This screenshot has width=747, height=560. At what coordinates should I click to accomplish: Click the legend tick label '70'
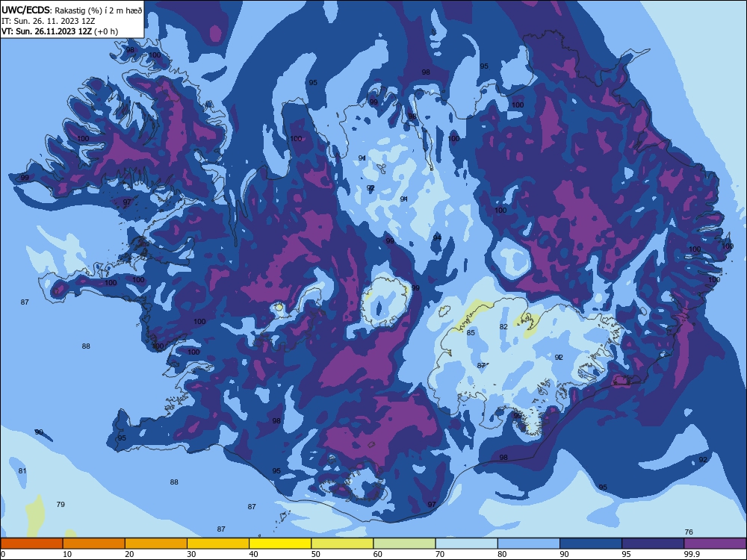coord(440,554)
